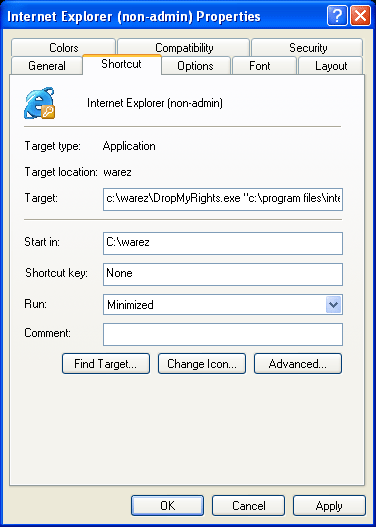This screenshot has height=527, width=376.
Task: Click the title bar Help question mark button
Action: pos(337,15)
